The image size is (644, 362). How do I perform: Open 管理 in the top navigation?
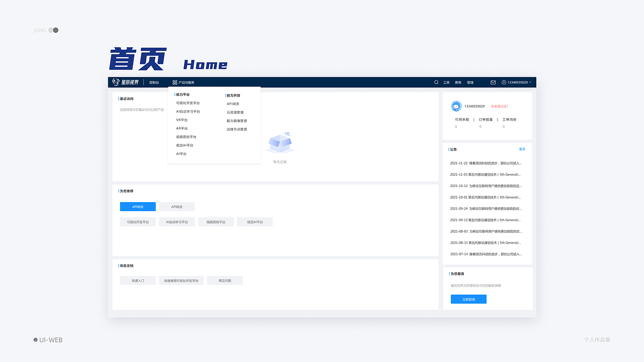(470, 82)
